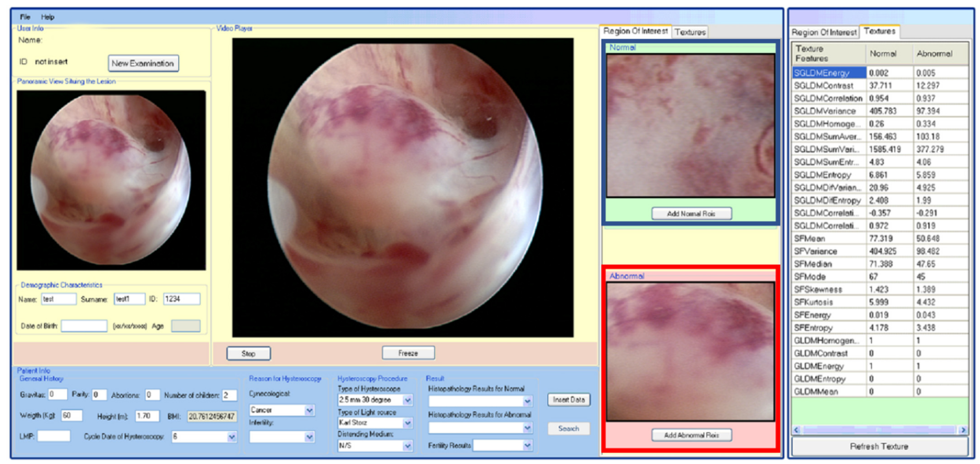Expand Distending Medium dropdown
This screenshot has height=464, width=980.
(x=408, y=445)
